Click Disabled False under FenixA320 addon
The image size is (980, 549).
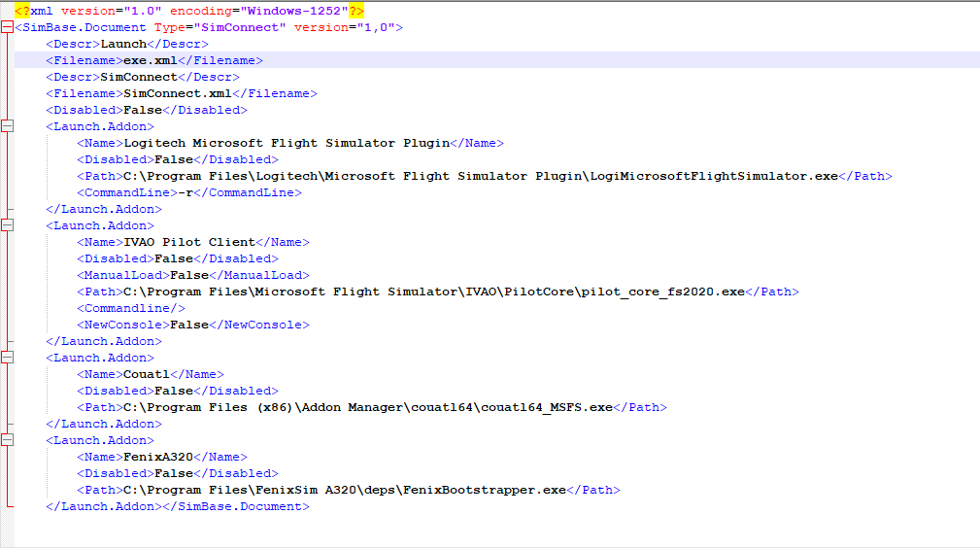click(x=178, y=473)
